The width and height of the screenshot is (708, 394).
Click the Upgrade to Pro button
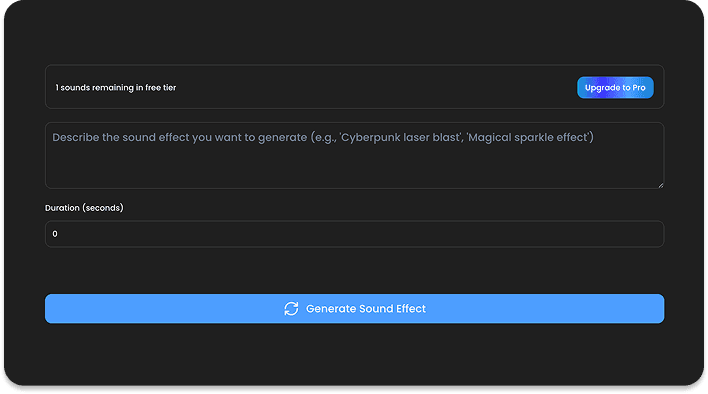coord(615,88)
